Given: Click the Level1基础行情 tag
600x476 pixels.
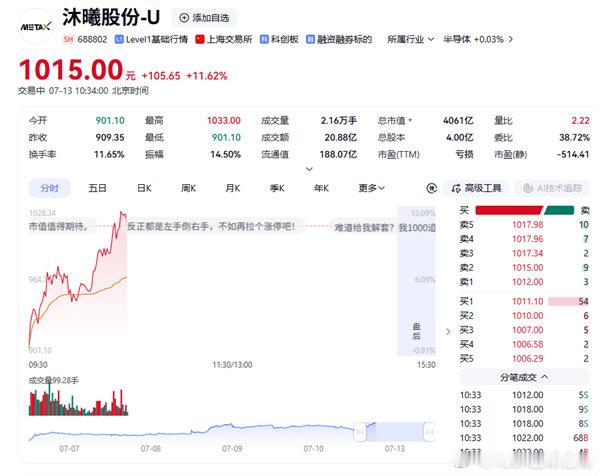Looking at the screenshot, I should 152,39.
